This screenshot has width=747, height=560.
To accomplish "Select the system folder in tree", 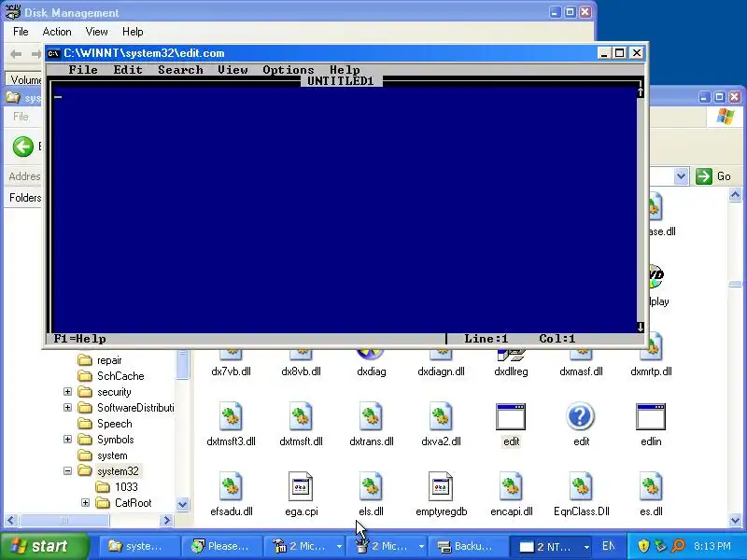I will point(112,455).
